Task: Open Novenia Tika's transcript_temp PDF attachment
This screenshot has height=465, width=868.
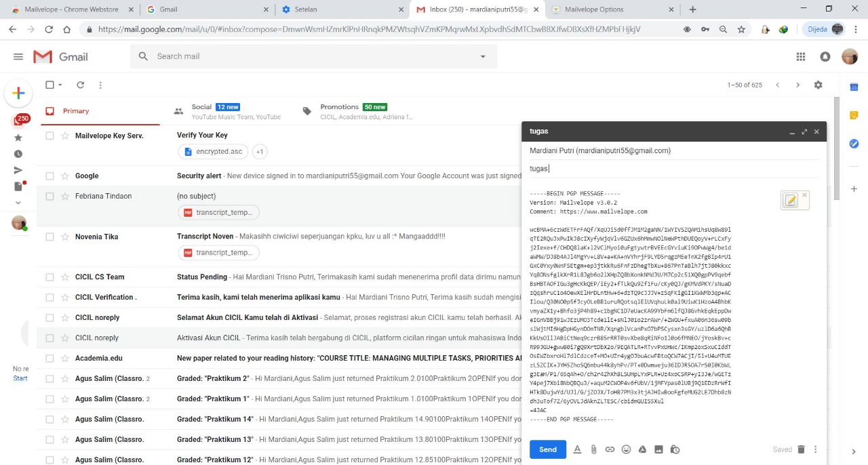Action: (x=218, y=253)
